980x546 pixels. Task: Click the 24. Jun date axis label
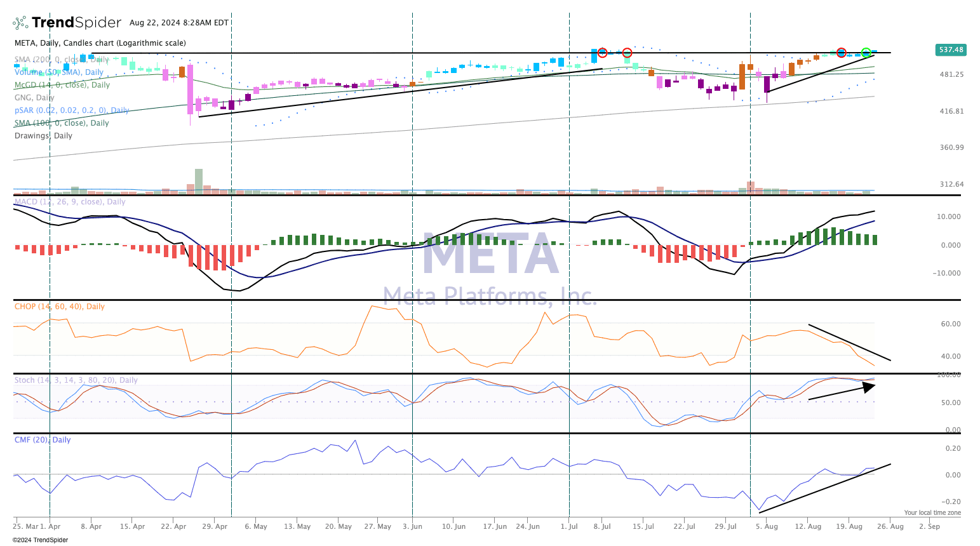coord(528,526)
